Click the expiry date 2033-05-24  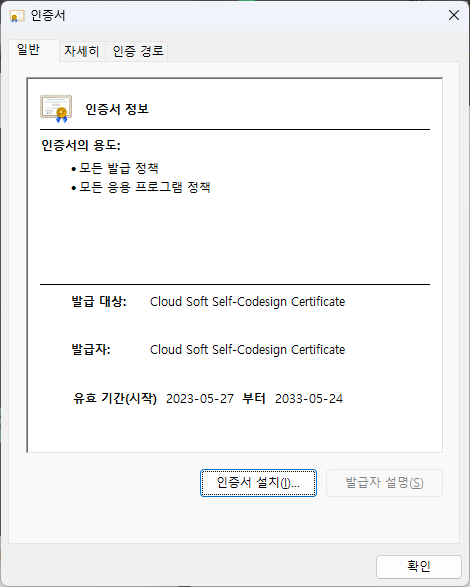pyautogui.click(x=309, y=399)
